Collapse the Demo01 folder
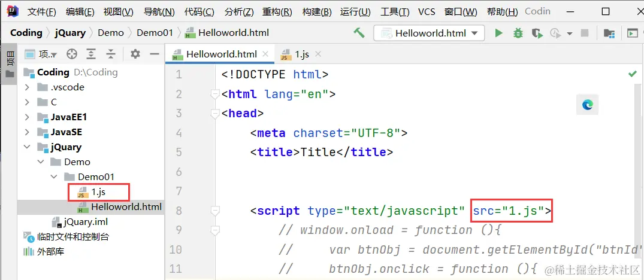Viewport: 644px width, 280px height. (54, 176)
